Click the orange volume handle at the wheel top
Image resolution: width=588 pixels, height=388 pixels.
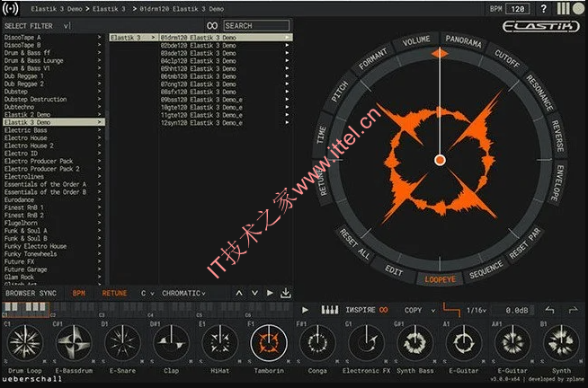pyautogui.click(x=440, y=54)
